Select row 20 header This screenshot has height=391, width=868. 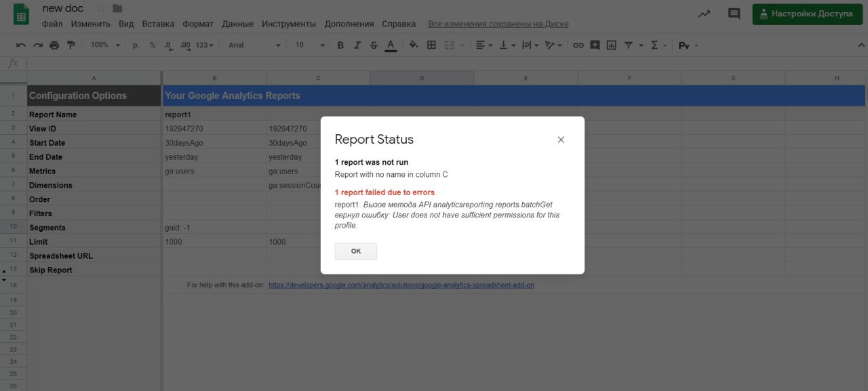(x=13, y=312)
